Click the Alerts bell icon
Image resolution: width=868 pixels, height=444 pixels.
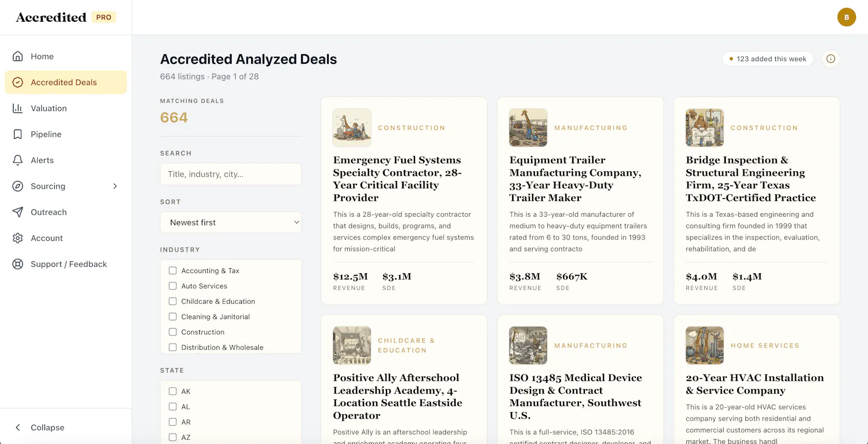click(x=18, y=160)
